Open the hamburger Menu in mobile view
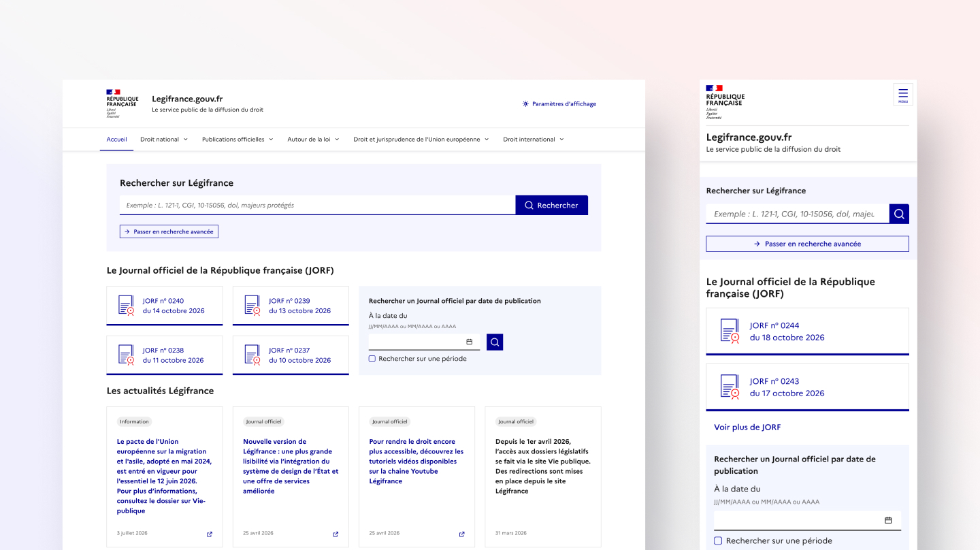Image resolution: width=980 pixels, height=550 pixels. pyautogui.click(x=902, y=95)
